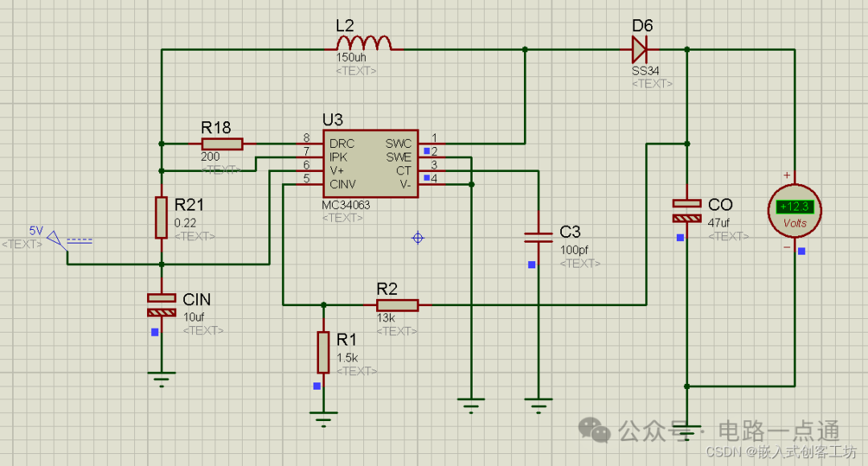This screenshot has height=466, width=868.
Task: Click the SWE pin label on U3
Action: coord(399,157)
